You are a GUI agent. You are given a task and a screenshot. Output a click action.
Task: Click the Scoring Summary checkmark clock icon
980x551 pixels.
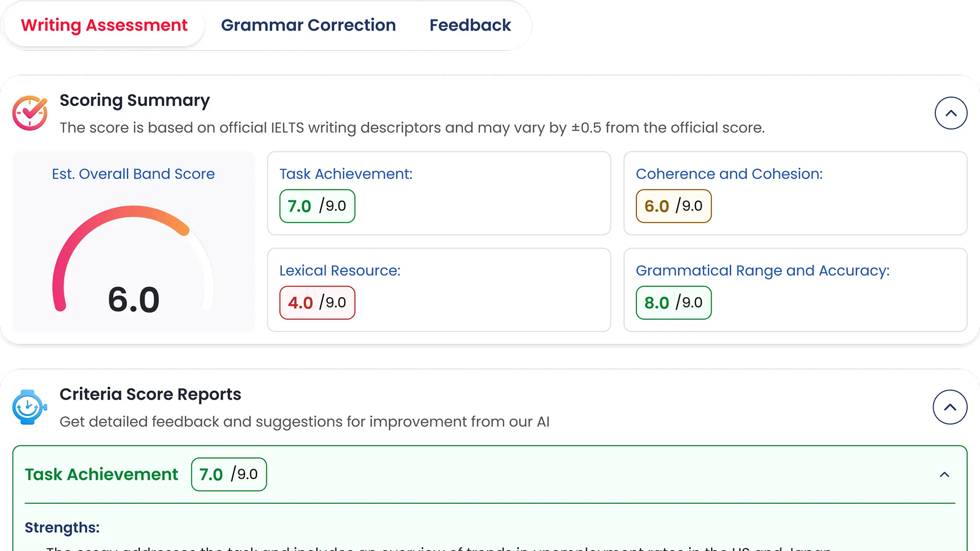tap(30, 113)
